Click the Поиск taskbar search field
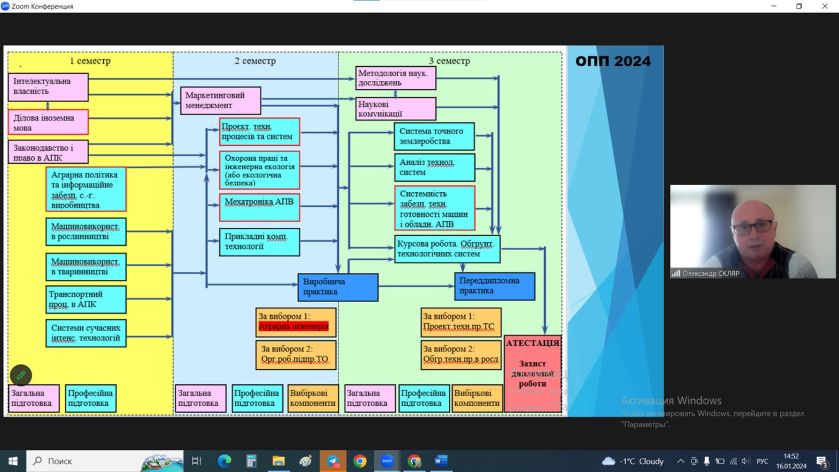Image resolution: width=839 pixels, height=472 pixels. 105,461
